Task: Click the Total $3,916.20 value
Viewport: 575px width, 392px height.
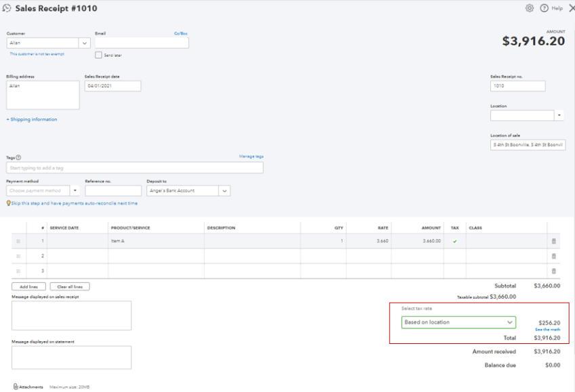Action: tap(547, 338)
